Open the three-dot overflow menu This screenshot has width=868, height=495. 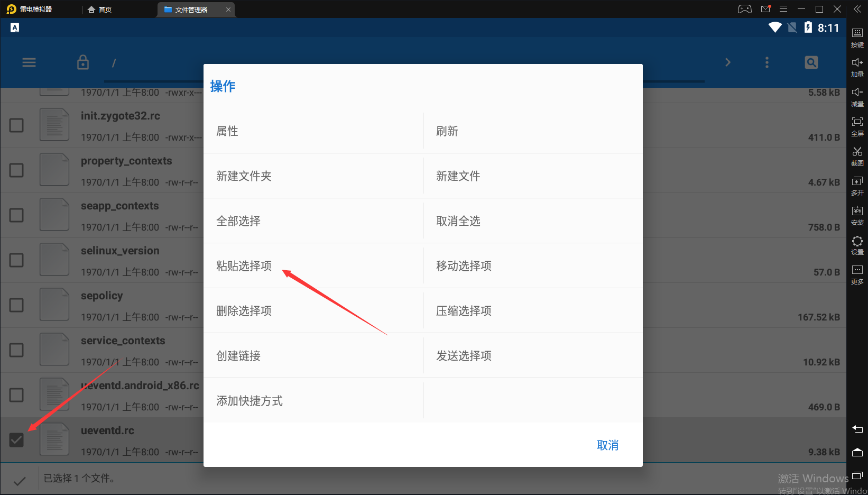click(x=767, y=62)
